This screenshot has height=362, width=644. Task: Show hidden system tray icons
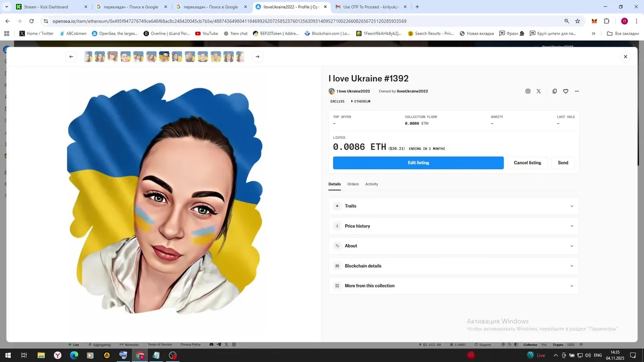coord(556,355)
